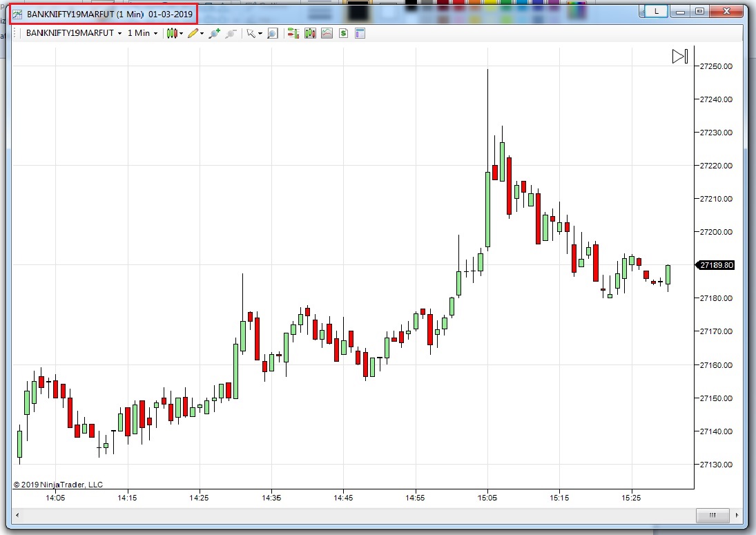The width and height of the screenshot is (756, 535).
Task: Open the chart window icon menu in the title bar
Action: pyautogui.click(x=17, y=14)
